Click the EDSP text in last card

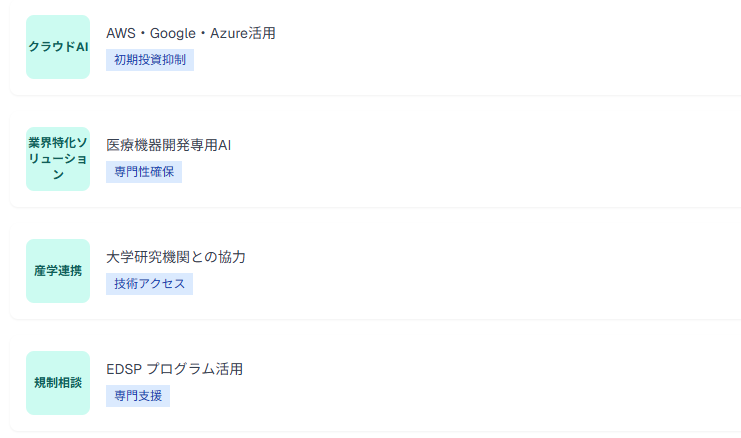coord(124,369)
